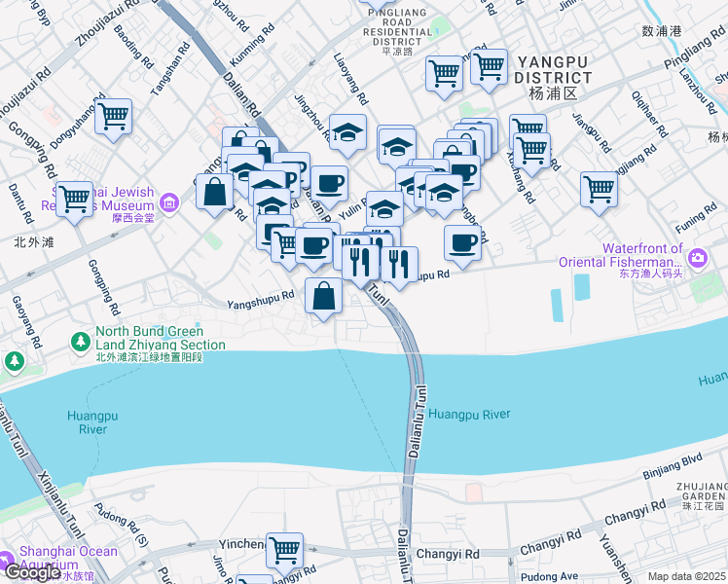Select the green tree park pin at left edge
The height and width of the screenshot is (584, 728).
click(15, 361)
